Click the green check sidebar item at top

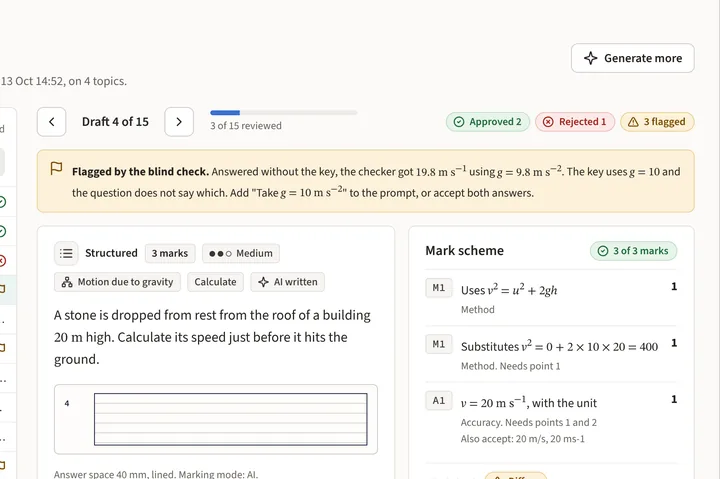tap(2, 202)
